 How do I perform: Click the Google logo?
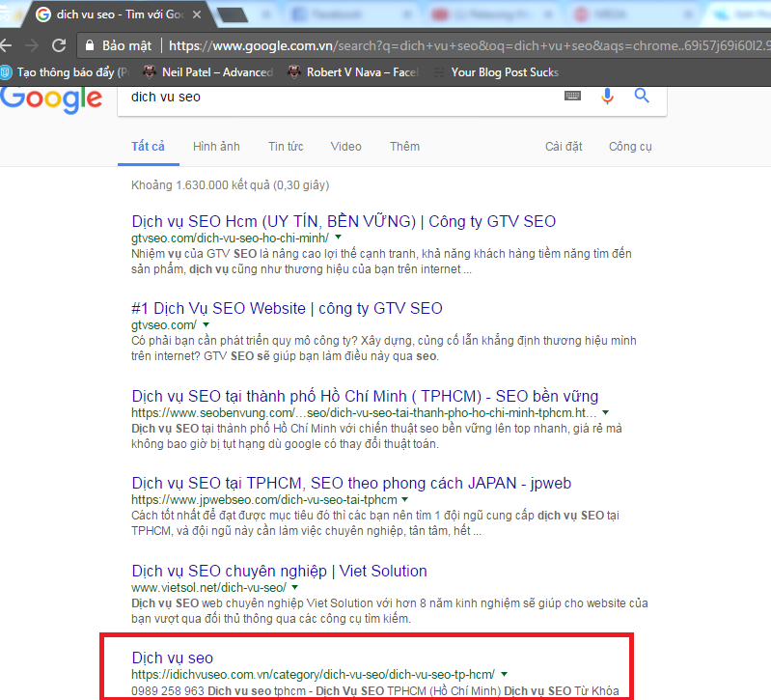[x=51, y=99]
